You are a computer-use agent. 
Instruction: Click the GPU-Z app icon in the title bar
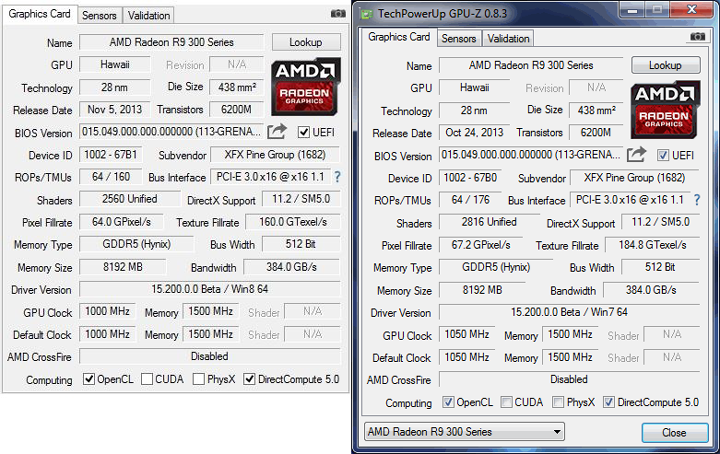click(366, 14)
